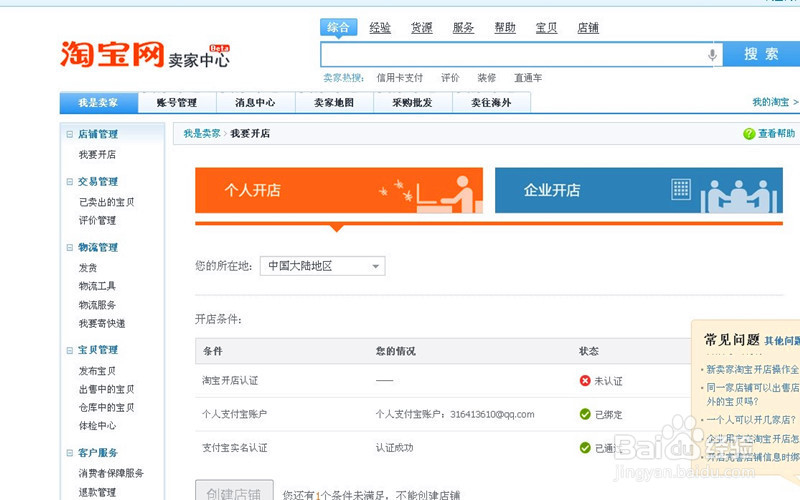Open the 我是卖家 navigation tab
800x500 pixels.
click(99, 103)
